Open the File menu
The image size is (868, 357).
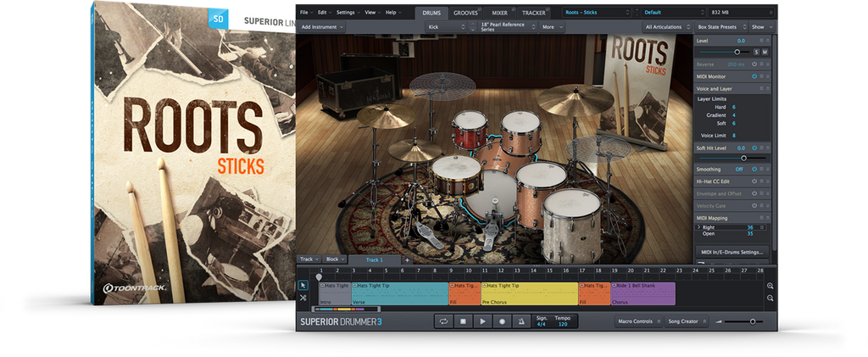305,12
